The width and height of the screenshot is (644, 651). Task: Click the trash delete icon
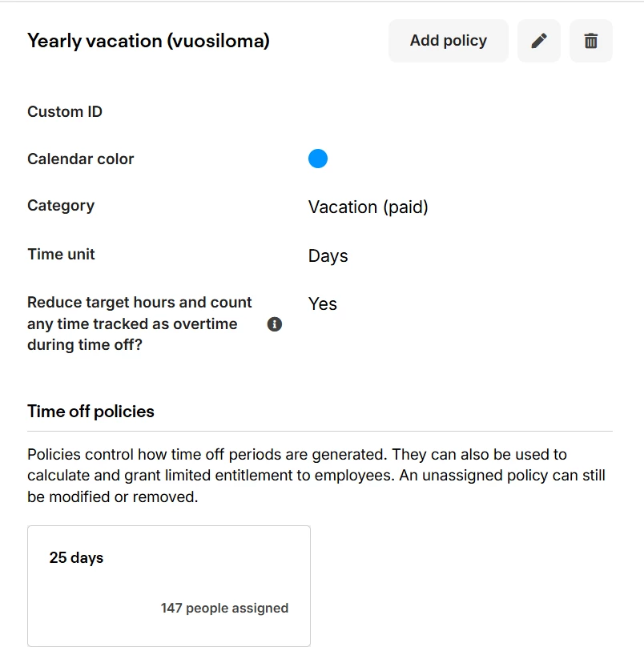pyautogui.click(x=590, y=41)
